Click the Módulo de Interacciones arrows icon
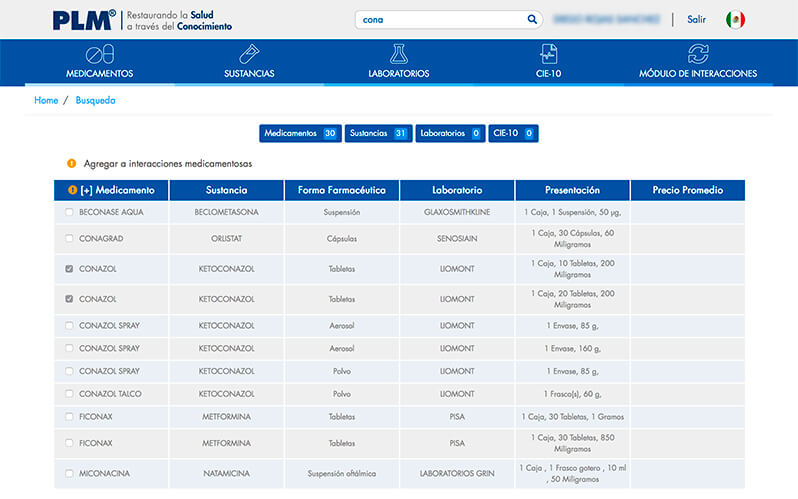 [698, 54]
